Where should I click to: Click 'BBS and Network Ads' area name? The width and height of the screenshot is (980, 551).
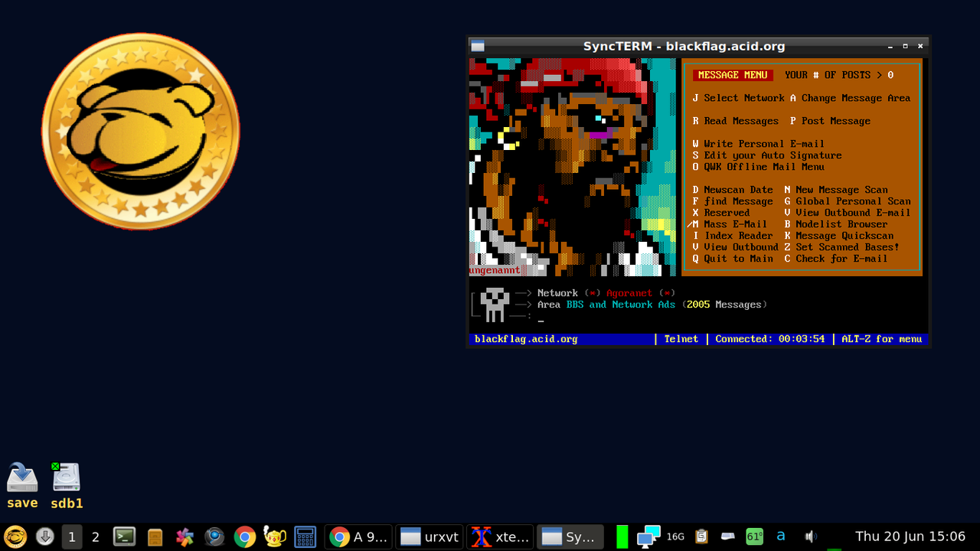pyautogui.click(x=621, y=305)
